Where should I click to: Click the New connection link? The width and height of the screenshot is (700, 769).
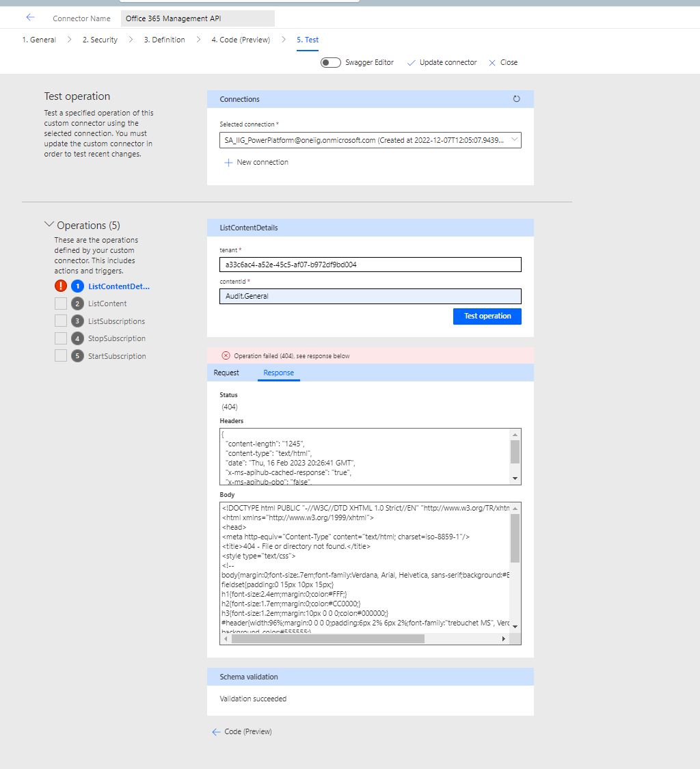point(262,162)
